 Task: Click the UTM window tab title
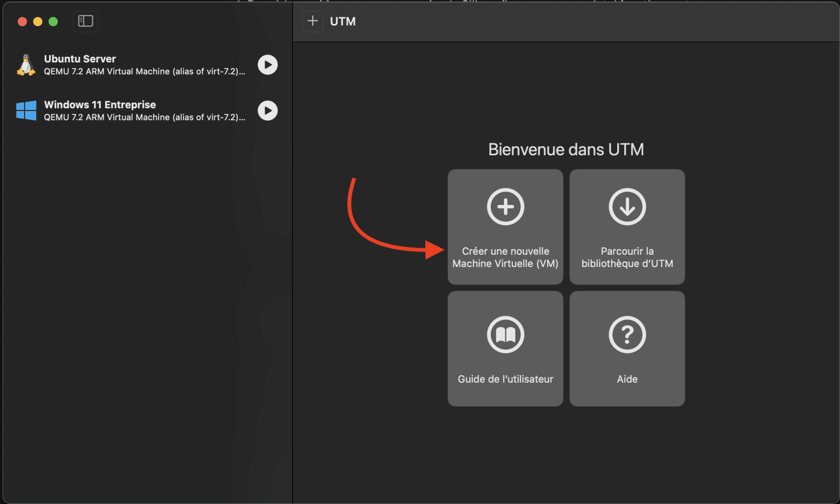[343, 21]
